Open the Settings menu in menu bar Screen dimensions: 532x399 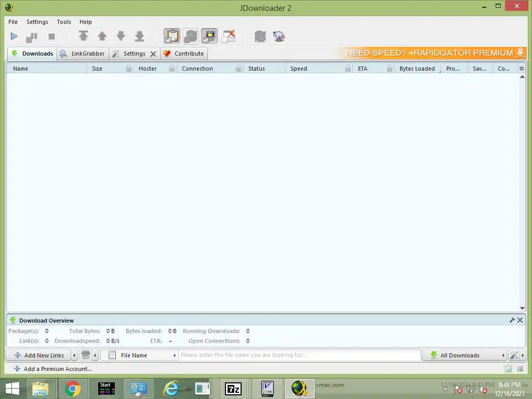point(37,22)
